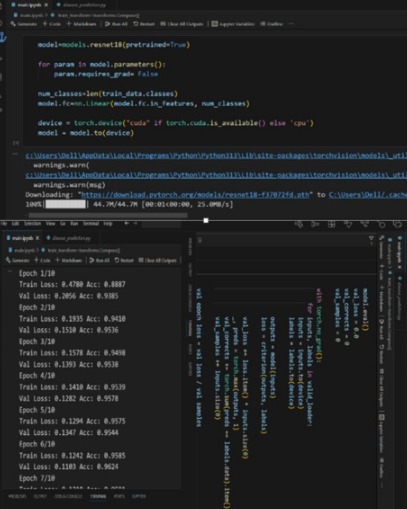Select the TERMINAL tab in the horizontal bottom panel
407x509 pixels.
tap(98, 496)
